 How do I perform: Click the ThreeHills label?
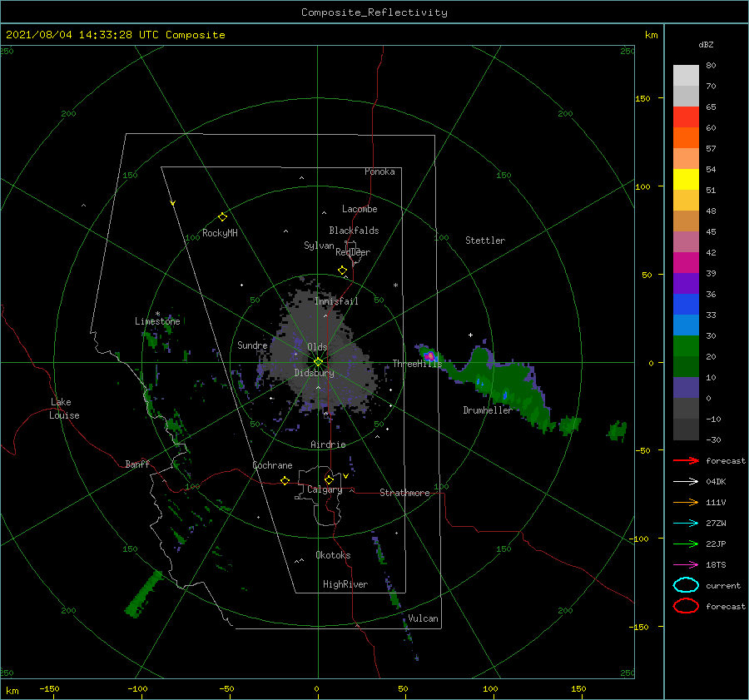coord(418,364)
